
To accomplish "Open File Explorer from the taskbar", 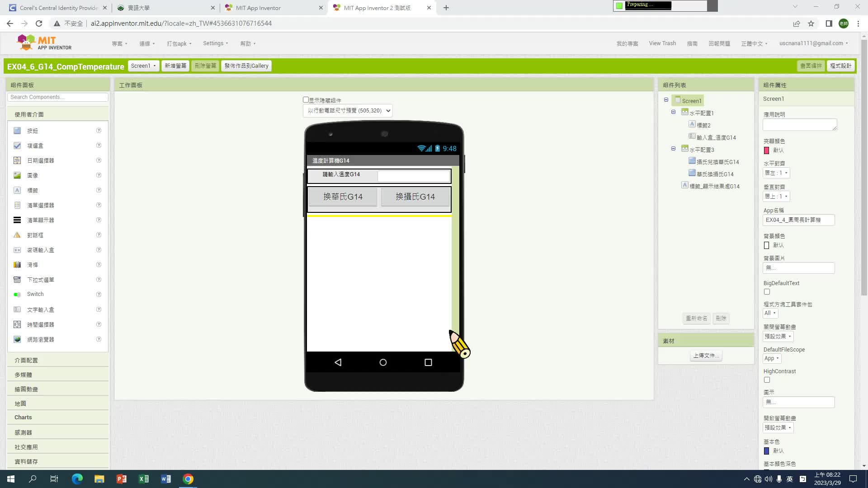I will [99, 479].
